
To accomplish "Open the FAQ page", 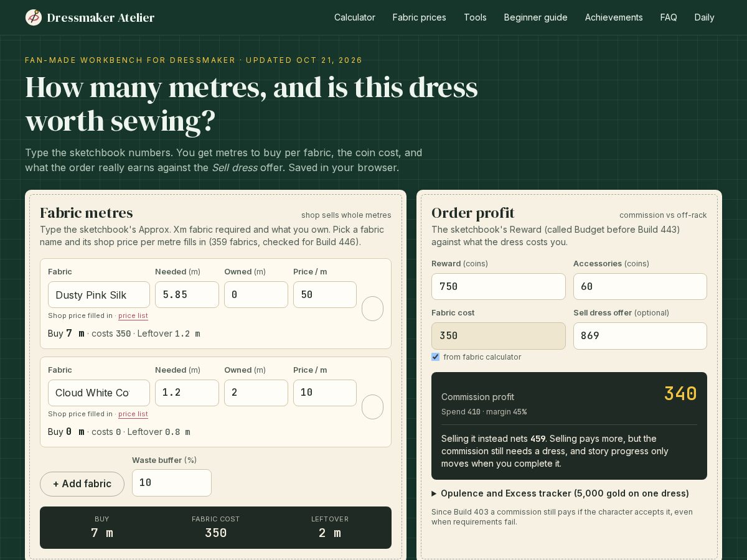I will pyautogui.click(x=669, y=17).
